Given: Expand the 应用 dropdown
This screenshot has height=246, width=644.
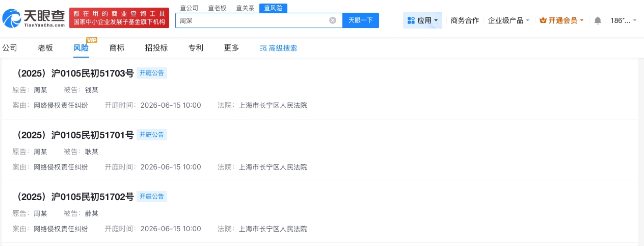Looking at the screenshot, I should pos(422,20).
